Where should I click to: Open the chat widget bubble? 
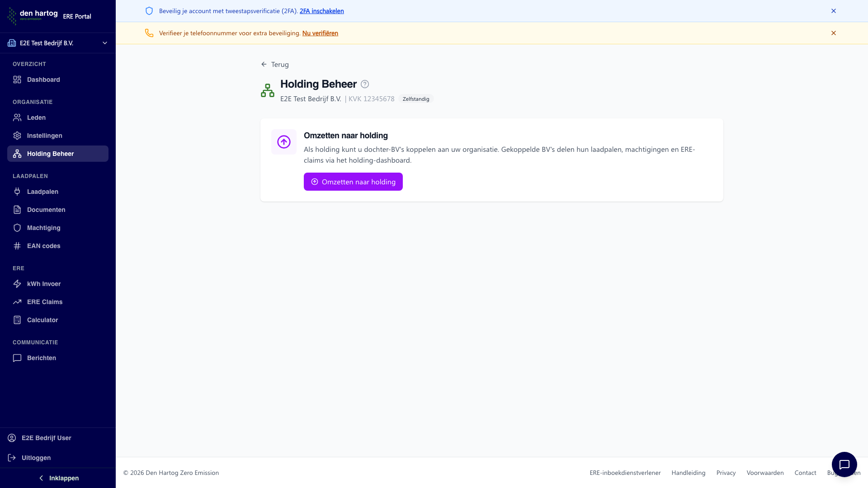(844, 464)
